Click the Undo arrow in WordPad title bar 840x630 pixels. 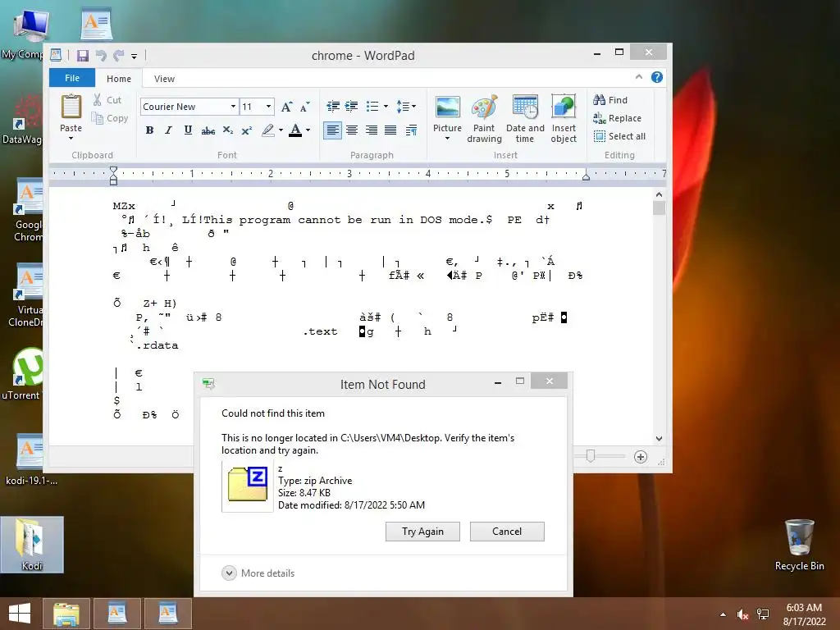click(101, 55)
